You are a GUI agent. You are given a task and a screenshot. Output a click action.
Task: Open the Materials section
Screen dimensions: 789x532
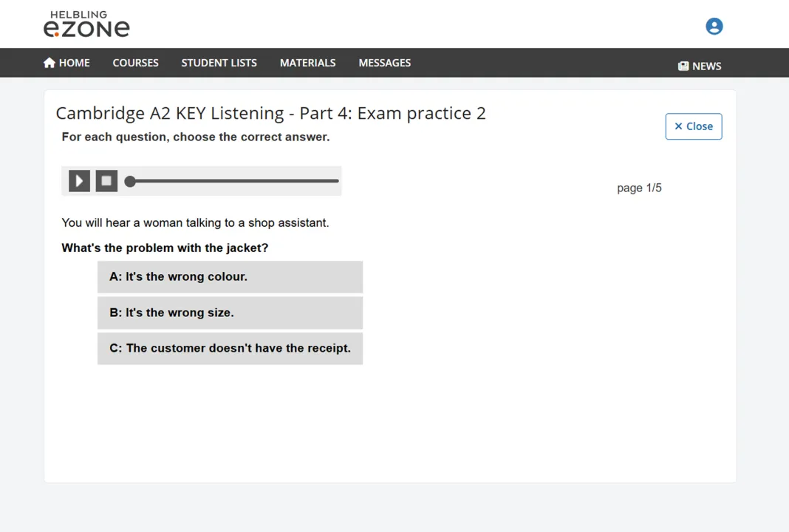[x=307, y=63]
